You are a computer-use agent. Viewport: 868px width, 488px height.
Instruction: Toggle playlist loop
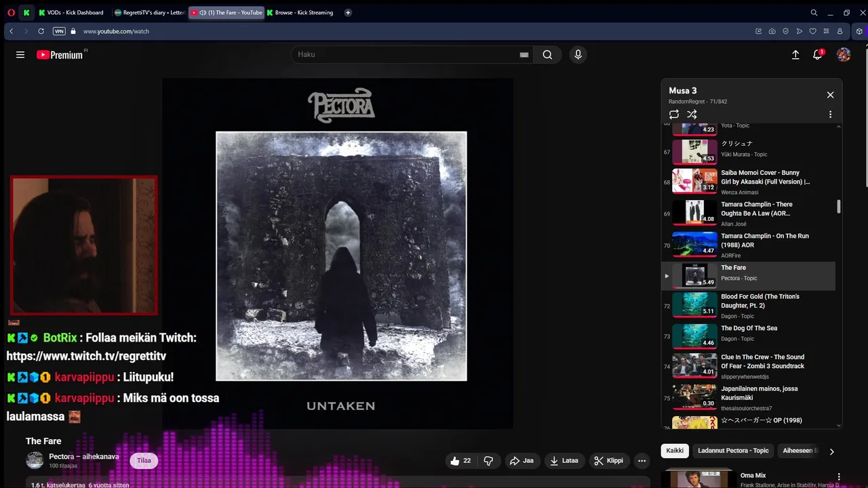(x=673, y=115)
